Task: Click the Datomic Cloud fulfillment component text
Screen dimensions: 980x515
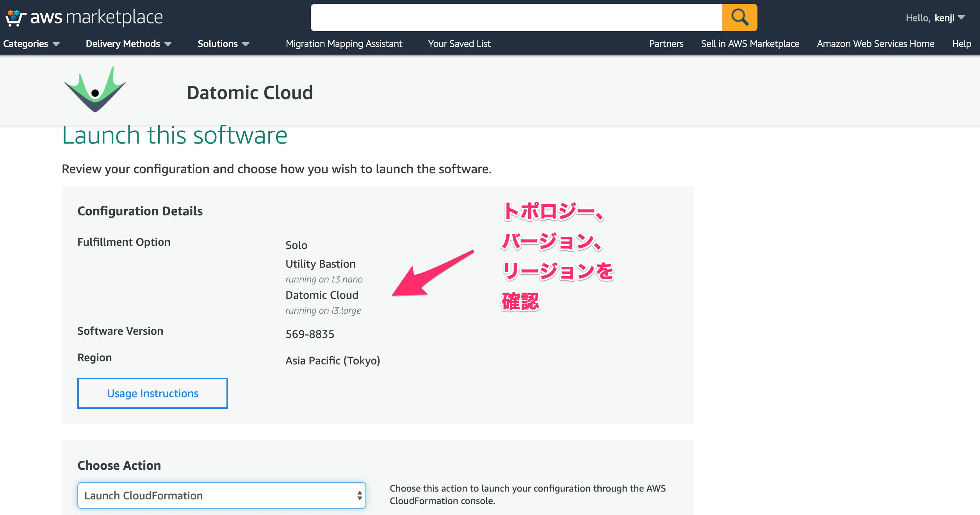Action: pyautogui.click(x=322, y=295)
